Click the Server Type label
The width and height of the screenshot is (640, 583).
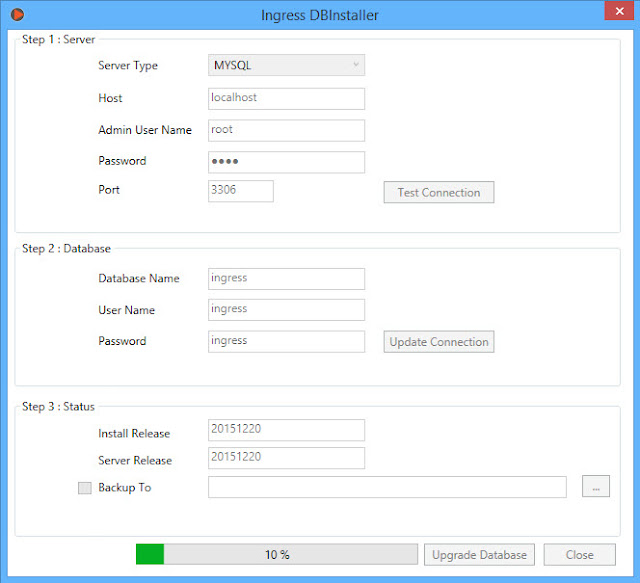click(128, 66)
